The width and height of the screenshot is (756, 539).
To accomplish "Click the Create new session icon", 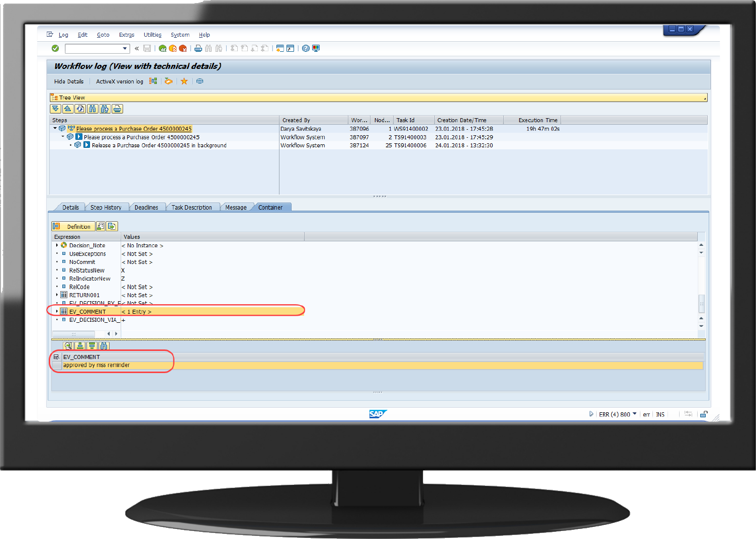I will [280, 48].
